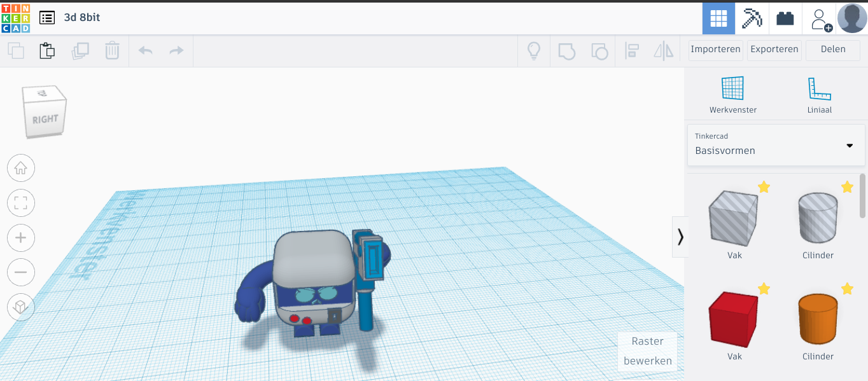Click the Group shapes icon
The image size is (868, 381).
(566, 51)
